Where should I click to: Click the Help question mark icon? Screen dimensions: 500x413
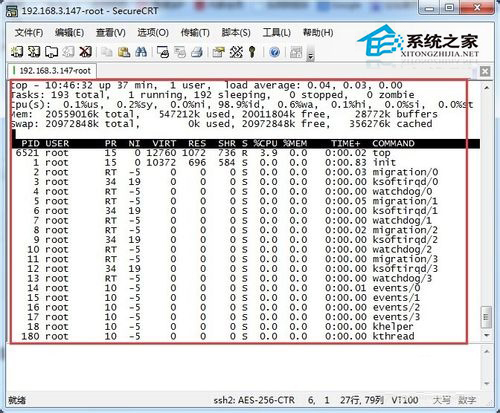click(274, 52)
